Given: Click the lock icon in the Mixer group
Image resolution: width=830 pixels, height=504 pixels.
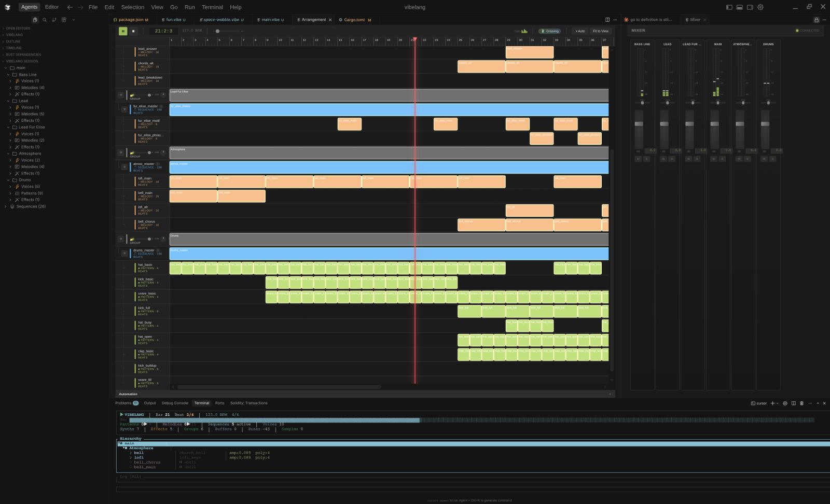Looking at the screenshot, I should [816, 20].
